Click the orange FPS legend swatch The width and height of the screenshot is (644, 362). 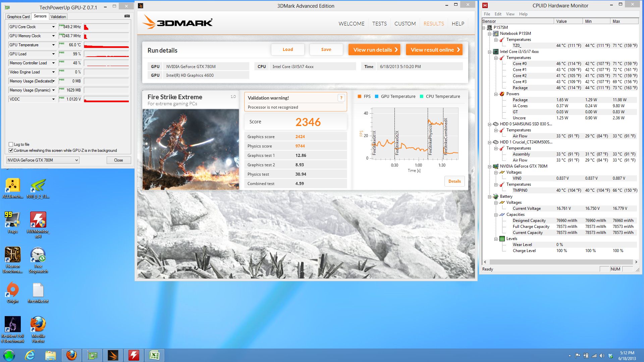point(360,97)
